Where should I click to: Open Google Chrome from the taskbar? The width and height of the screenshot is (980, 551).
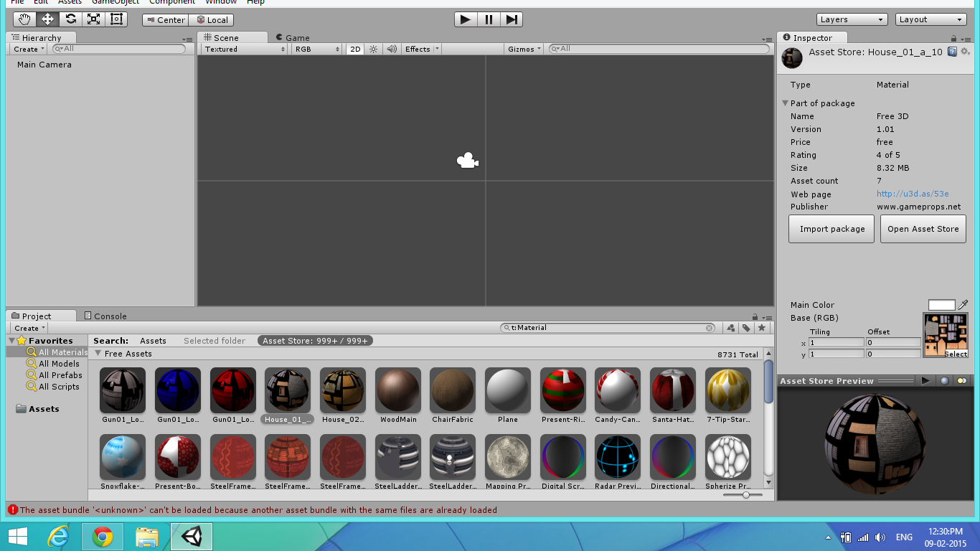[x=103, y=537]
